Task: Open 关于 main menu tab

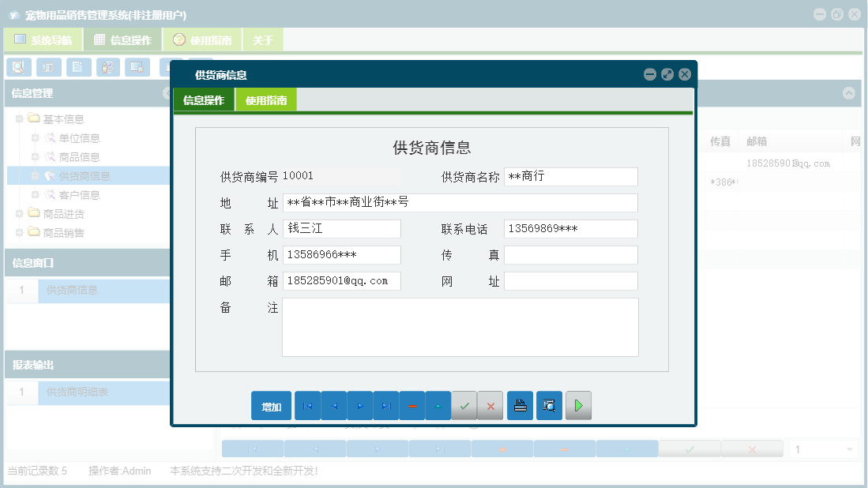Action: coord(263,39)
